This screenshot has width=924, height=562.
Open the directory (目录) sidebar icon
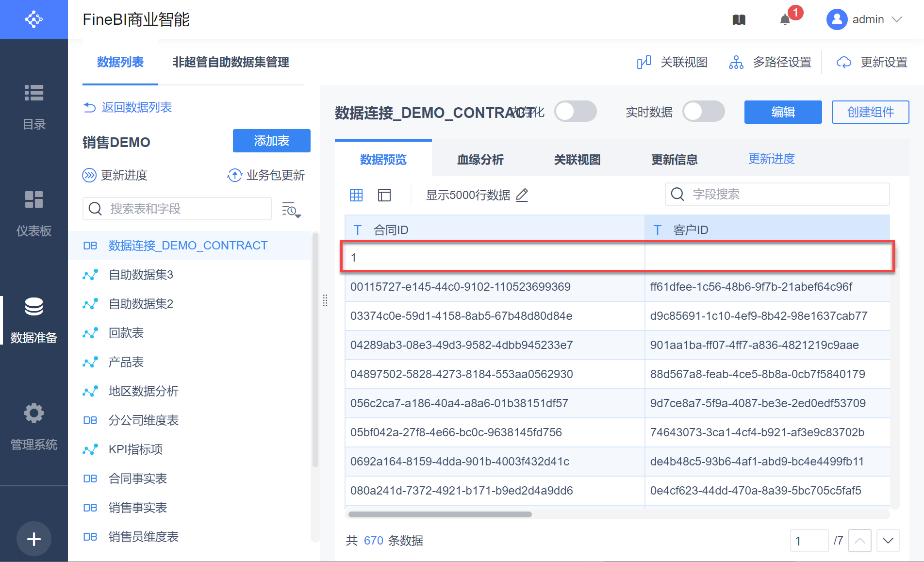[34, 93]
